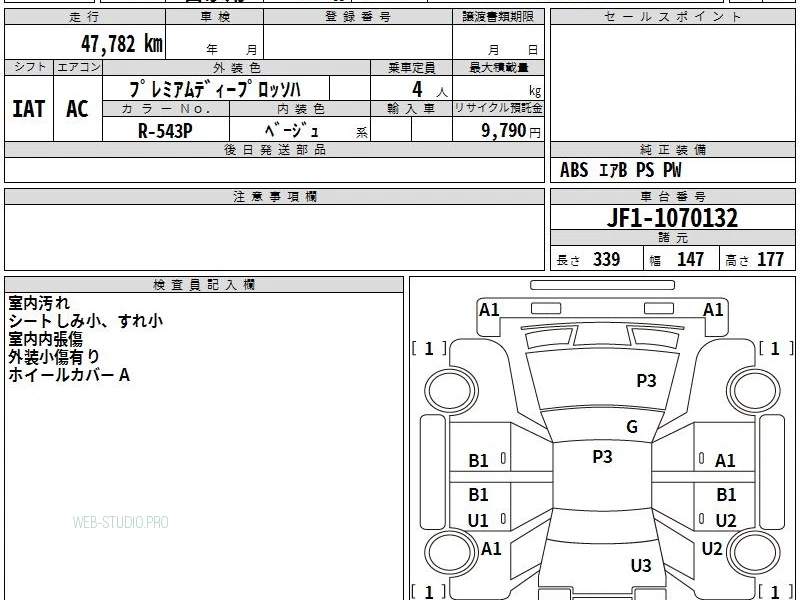
Task: Click the 譲渡書類期限 header
Action: tap(498, 17)
